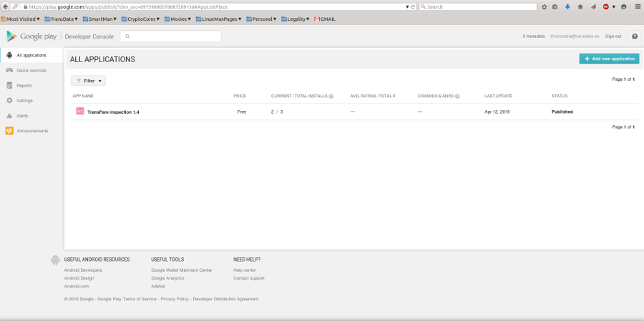Open the Filter dropdown
This screenshot has width=644, height=321.
(89, 81)
